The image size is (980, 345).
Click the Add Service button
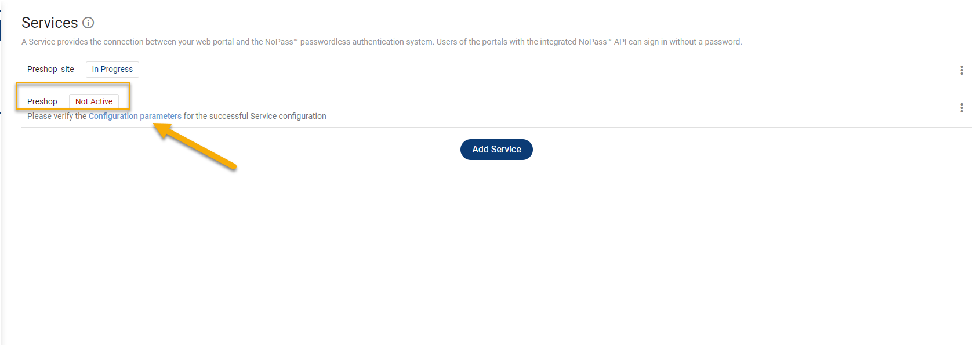[496, 150]
